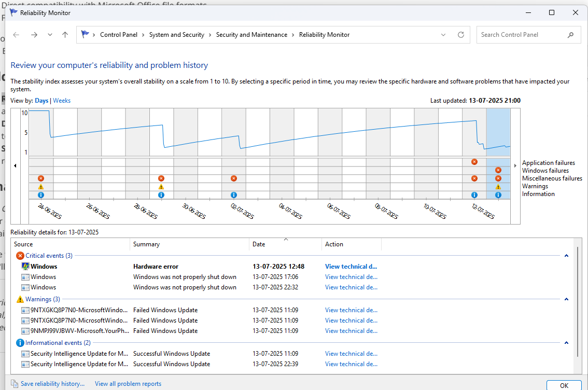Click the OK button
The image size is (588, 390).
coord(564,385)
